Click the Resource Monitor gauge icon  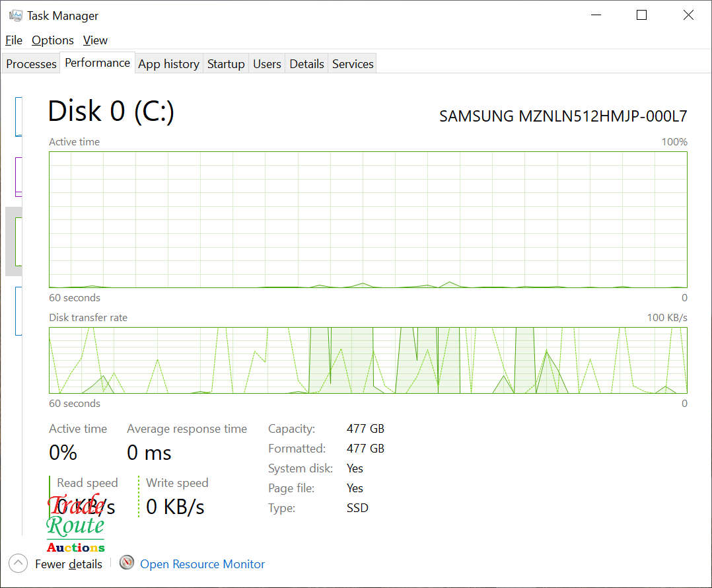(127, 564)
